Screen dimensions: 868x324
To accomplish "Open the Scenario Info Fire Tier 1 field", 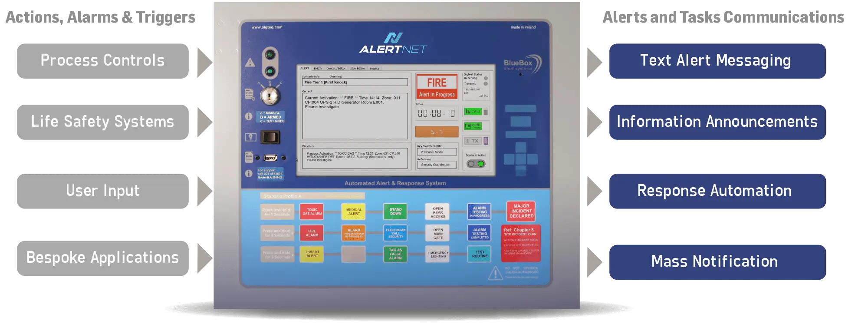I will (355, 82).
